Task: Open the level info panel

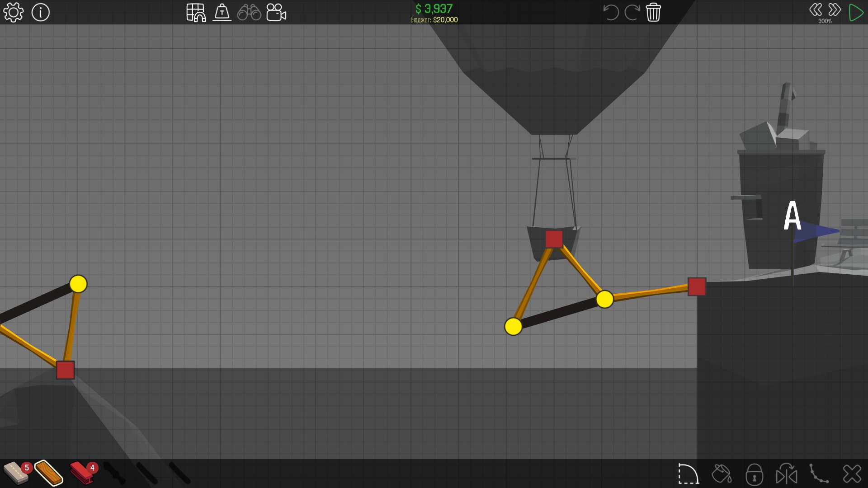Action: [x=41, y=12]
